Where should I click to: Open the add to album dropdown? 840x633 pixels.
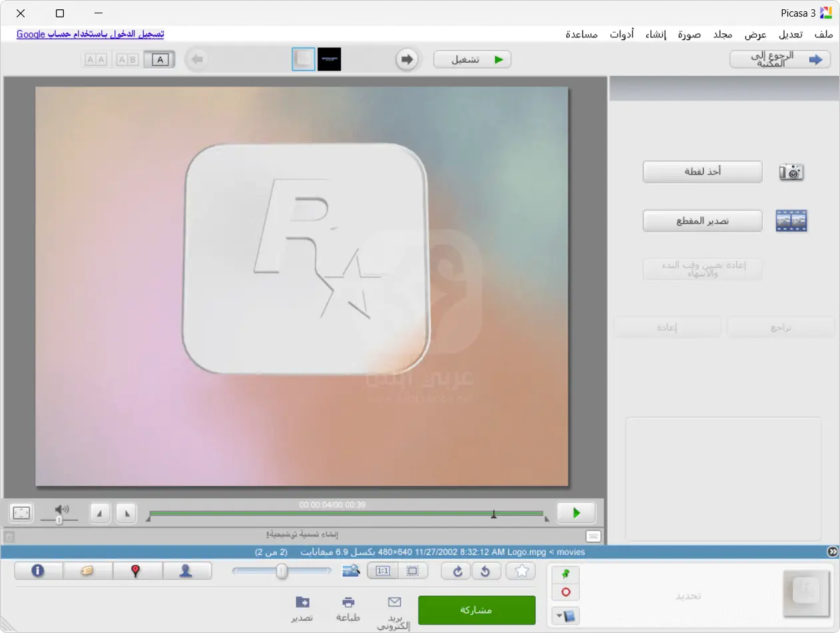tap(565, 616)
